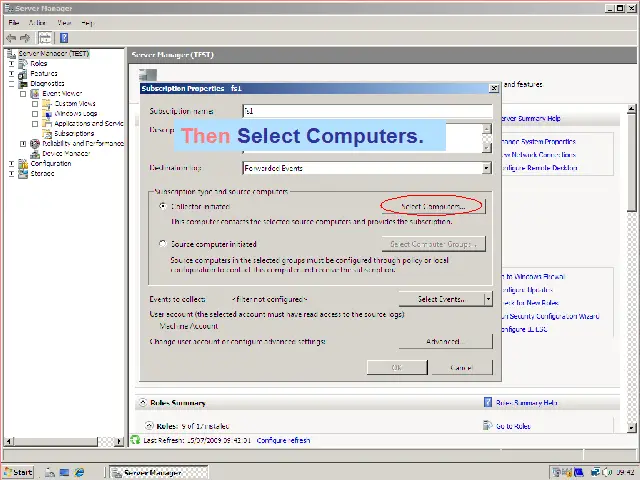The width and height of the screenshot is (640, 480).
Task: Select Reliability and Performance node
Action: [x=83, y=143]
